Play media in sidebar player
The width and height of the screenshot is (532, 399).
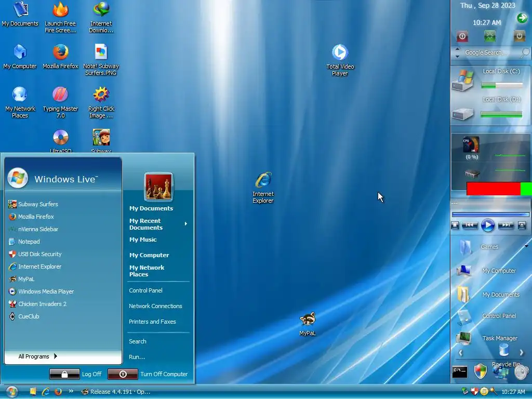[x=487, y=225]
